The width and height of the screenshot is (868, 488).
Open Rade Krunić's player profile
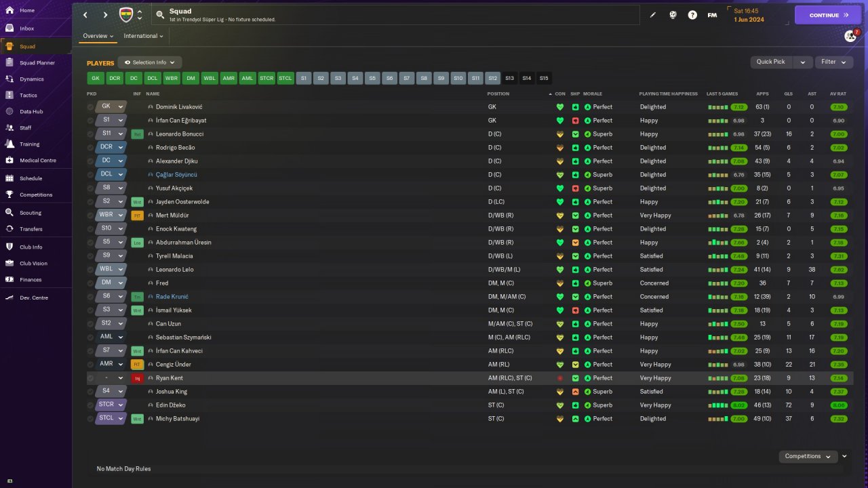point(172,297)
